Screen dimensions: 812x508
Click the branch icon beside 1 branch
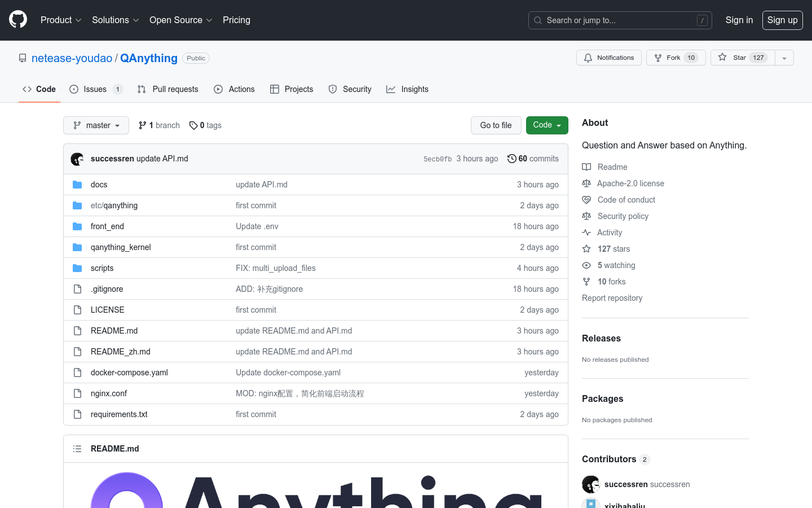pos(143,125)
